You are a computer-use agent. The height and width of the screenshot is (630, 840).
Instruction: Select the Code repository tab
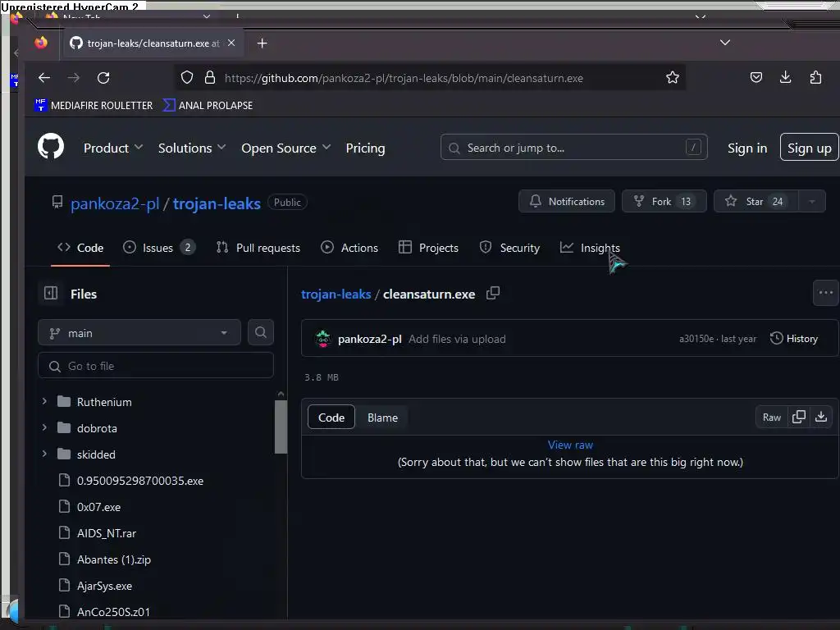80,248
